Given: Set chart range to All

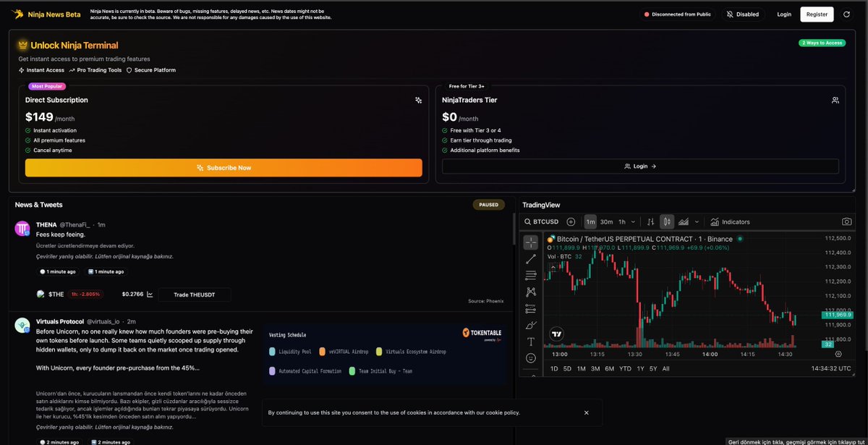Looking at the screenshot, I should coord(666,368).
